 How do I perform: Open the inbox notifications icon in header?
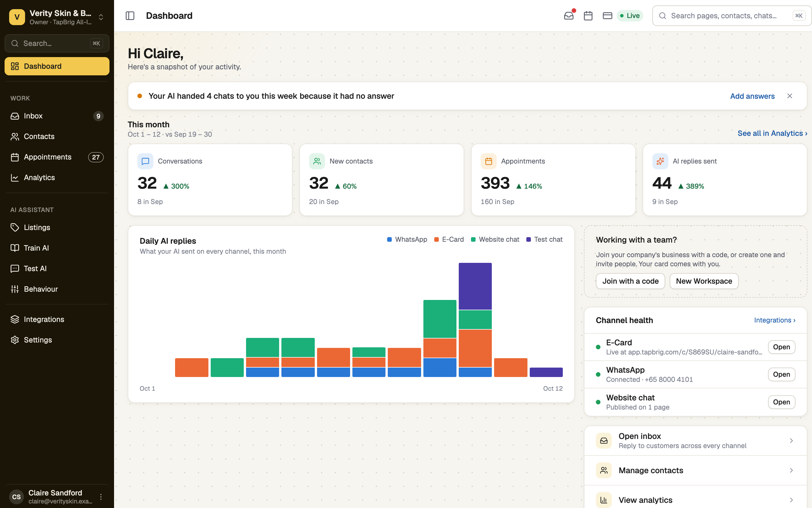coord(569,16)
